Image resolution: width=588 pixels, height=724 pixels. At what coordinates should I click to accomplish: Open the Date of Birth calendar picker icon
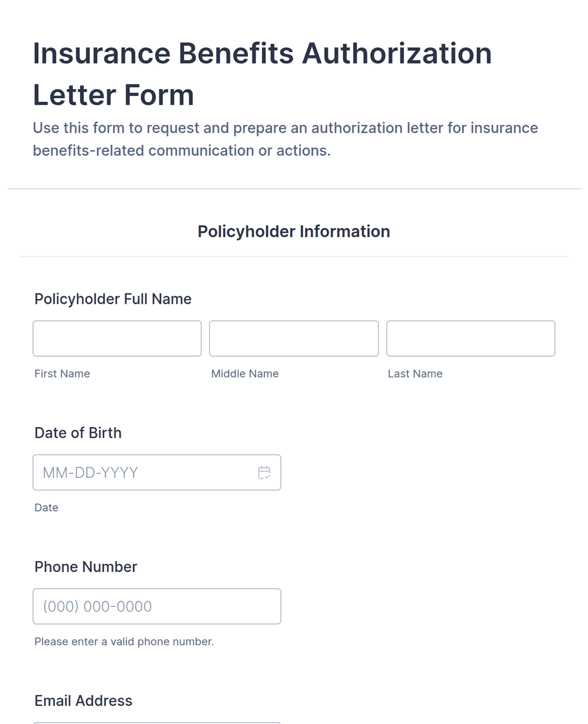point(264,472)
